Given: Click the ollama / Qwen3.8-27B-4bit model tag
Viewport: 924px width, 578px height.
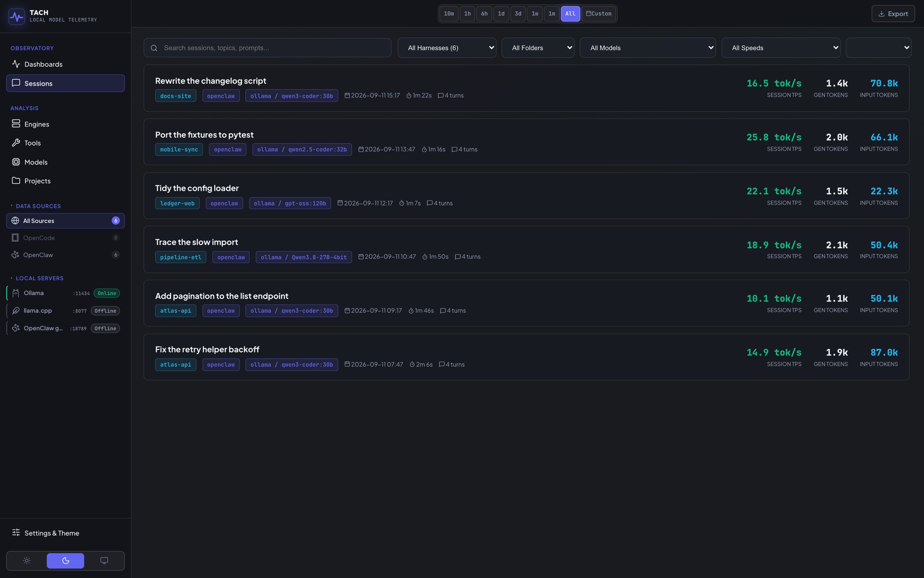Looking at the screenshot, I should [304, 257].
